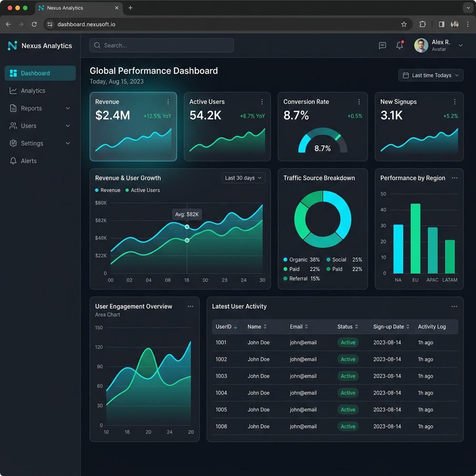Open the messages chat icon
This screenshot has width=476, height=476.
coord(382,45)
